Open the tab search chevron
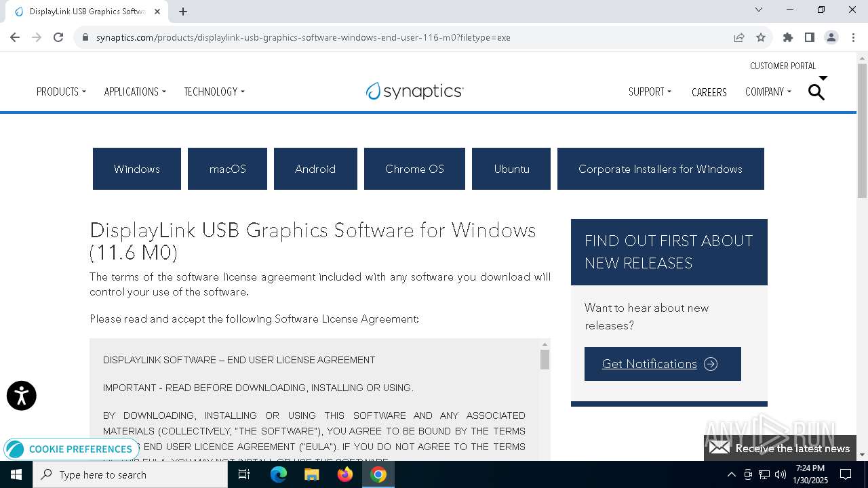 [x=759, y=9]
